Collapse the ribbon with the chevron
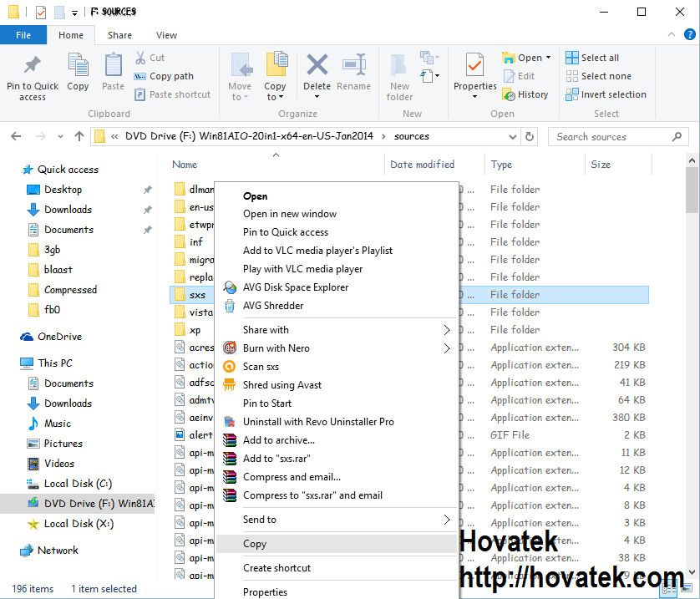 click(x=672, y=34)
